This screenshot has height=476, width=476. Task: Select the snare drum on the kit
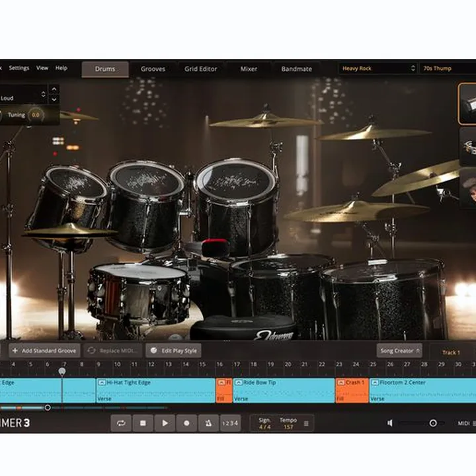point(138,293)
